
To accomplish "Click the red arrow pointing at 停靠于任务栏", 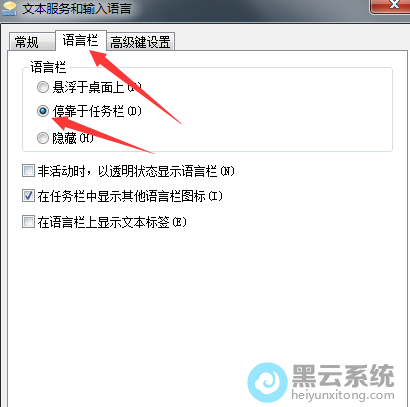I will (x=103, y=135).
